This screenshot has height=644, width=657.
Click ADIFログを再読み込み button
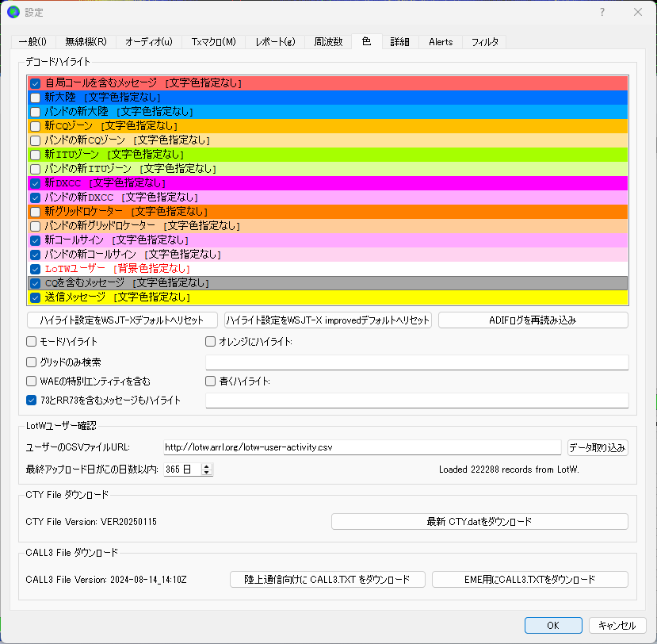[x=533, y=320]
